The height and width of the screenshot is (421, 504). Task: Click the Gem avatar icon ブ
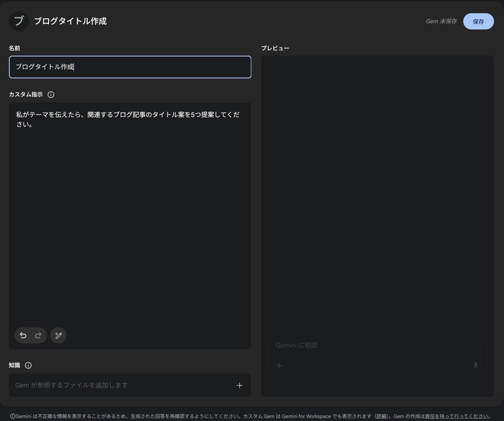19,21
